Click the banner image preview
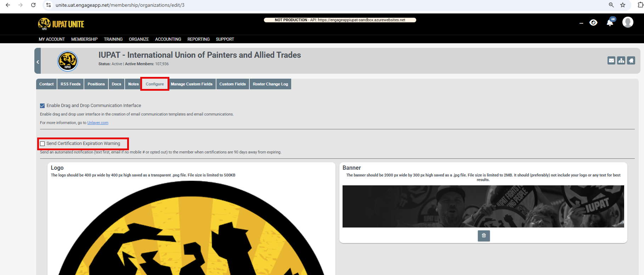The image size is (644, 275). click(x=483, y=206)
